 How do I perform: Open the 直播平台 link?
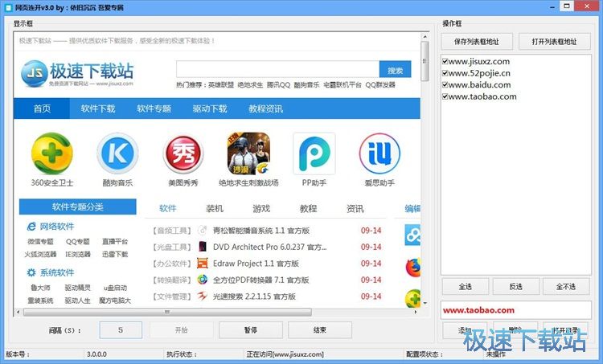point(115,241)
